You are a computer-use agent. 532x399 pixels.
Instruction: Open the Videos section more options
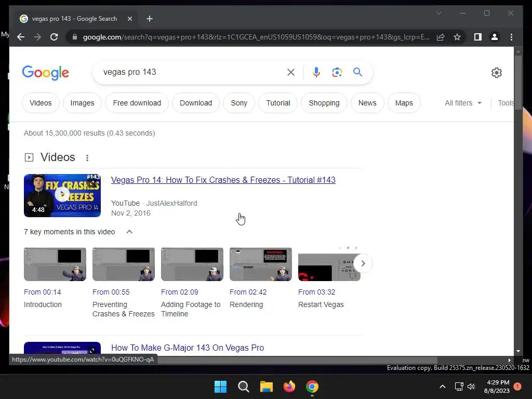click(x=87, y=158)
